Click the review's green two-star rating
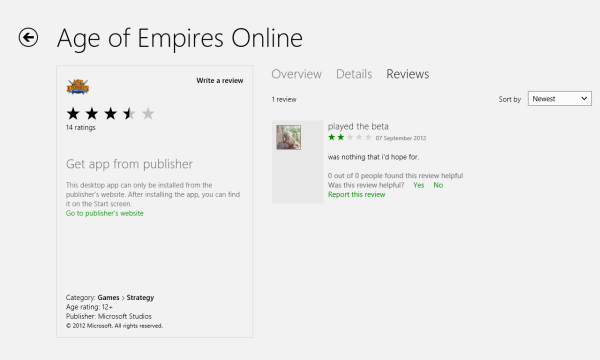This screenshot has height=360, width=600. [350, 137]
